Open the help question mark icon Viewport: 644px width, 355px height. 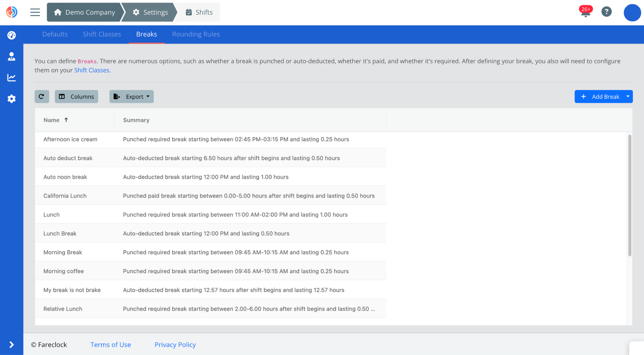pyautogui.click(x=607, y=12)
